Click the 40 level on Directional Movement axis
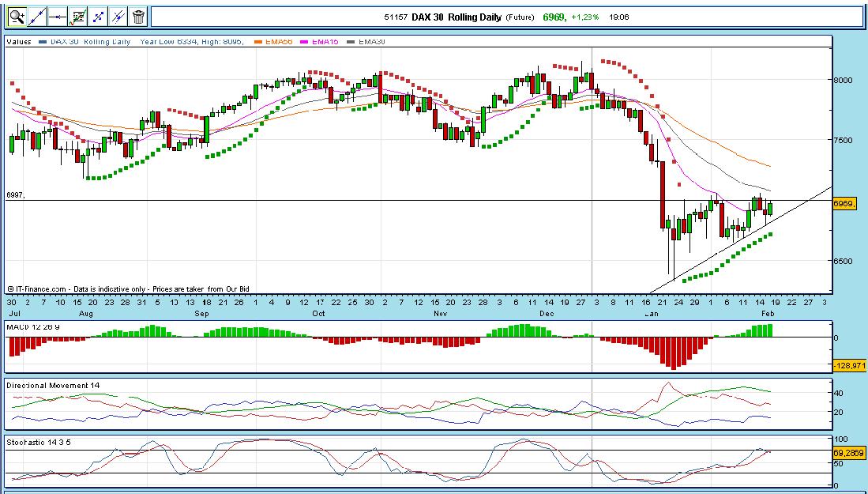 839,393
